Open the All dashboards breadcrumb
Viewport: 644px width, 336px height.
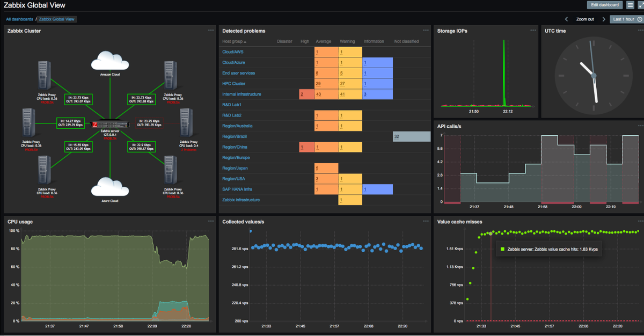[19, 19]
